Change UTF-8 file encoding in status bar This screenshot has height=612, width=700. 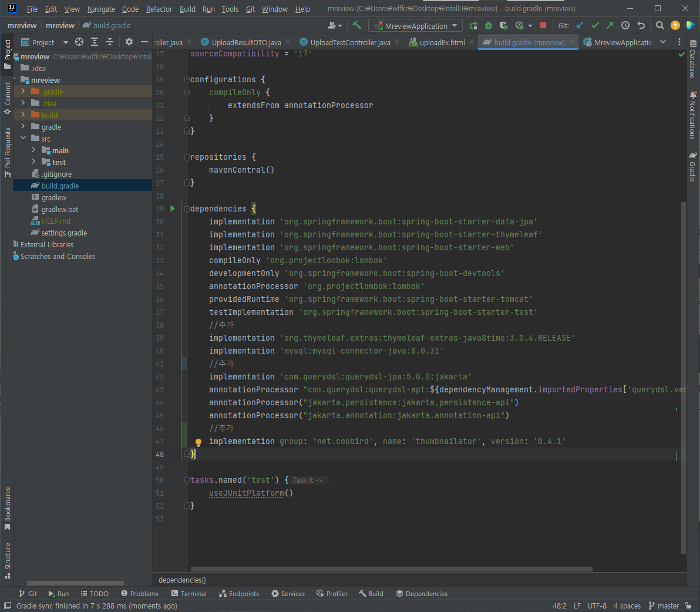(597, 606)
